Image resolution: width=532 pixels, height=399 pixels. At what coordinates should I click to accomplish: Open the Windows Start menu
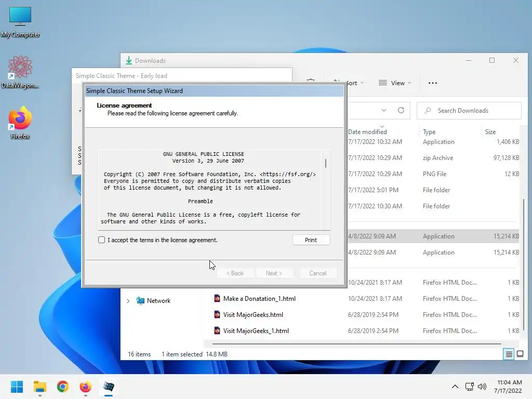pyautogui.click(x=17, y=387)
